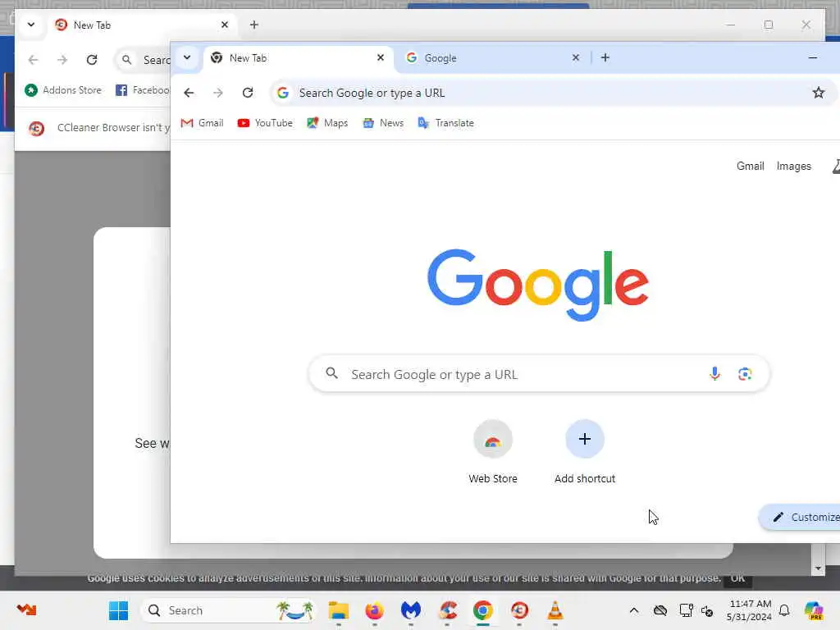
Task: Minimize the Chrome window
Action: point(813,57)
